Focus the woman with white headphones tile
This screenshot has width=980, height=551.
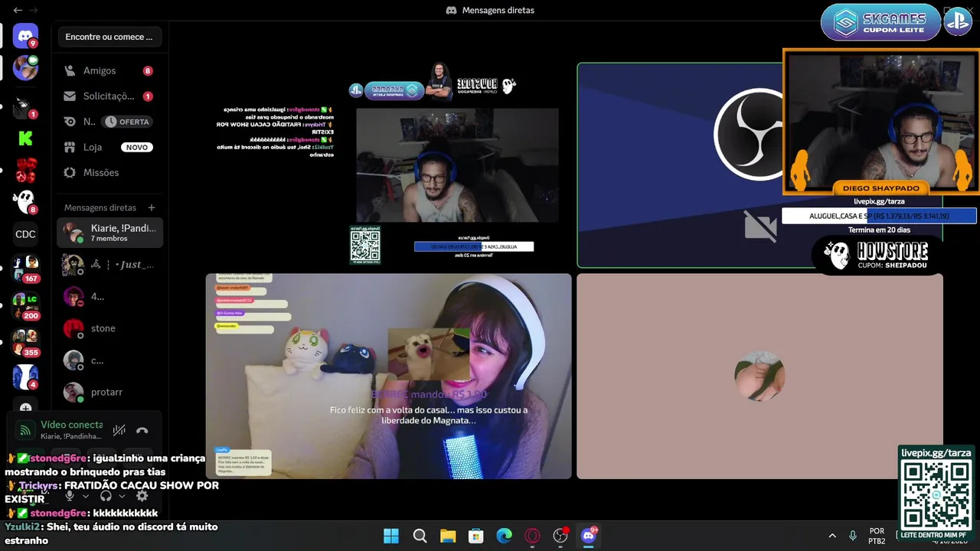(x=389, y=376)
